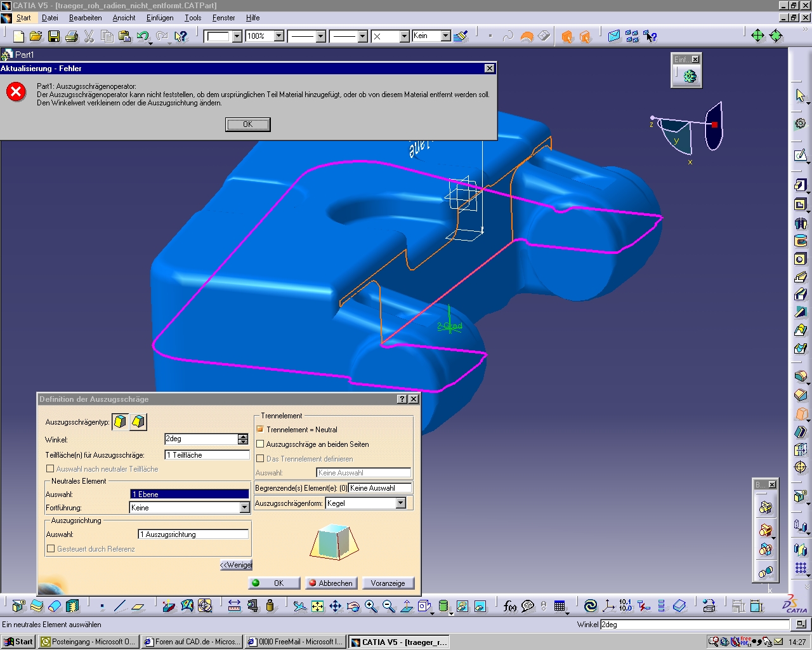
Task: Save the part with the diskette icon
Action: click(54, 36)
